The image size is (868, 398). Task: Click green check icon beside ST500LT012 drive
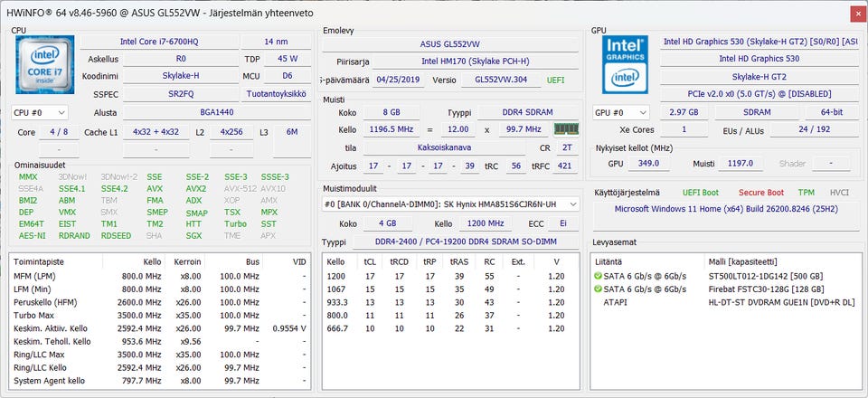tap(598, 276)
